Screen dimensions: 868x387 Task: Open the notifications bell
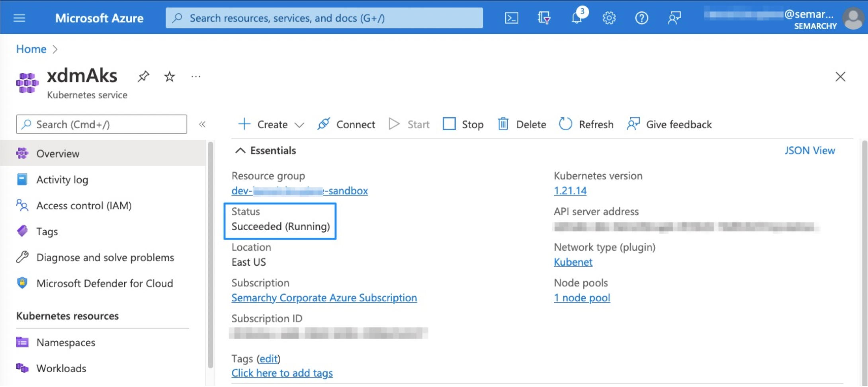[x=576, y=18]
